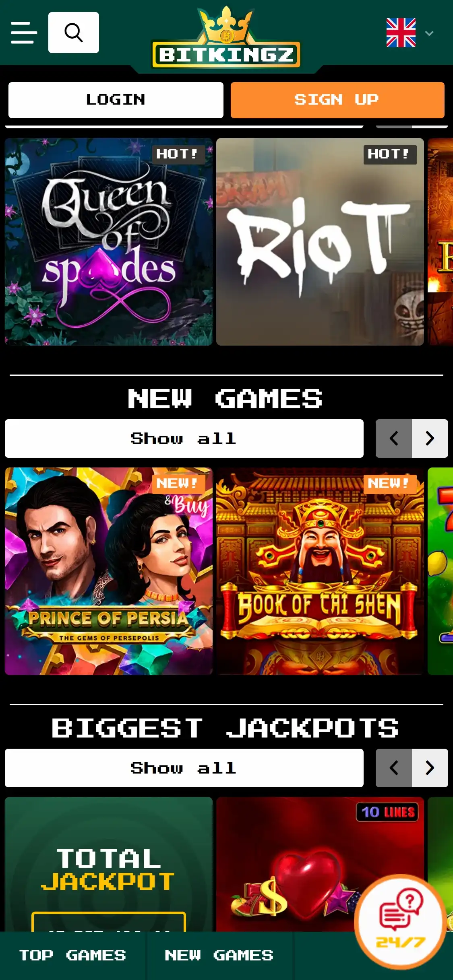Image resolution: width=453 pixels, height=980 pixels.
Task: Switch to TOP GAMES bottom tab
Action: pyautogui.click(x=73, y=955)
